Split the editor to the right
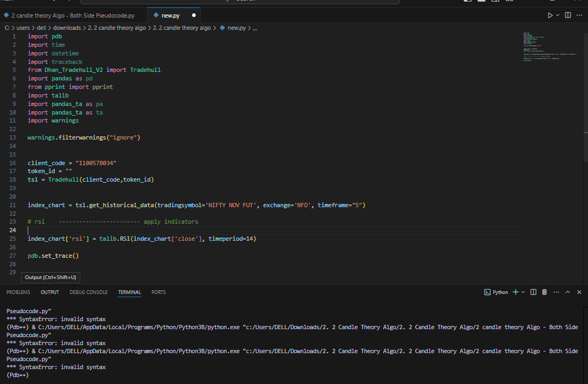 (568, 15)
